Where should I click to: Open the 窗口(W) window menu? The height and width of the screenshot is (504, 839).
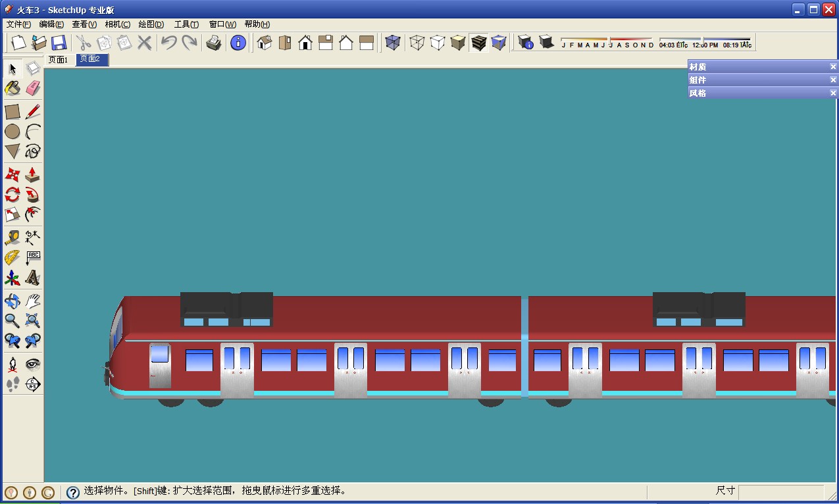click(x=222, y=24)
